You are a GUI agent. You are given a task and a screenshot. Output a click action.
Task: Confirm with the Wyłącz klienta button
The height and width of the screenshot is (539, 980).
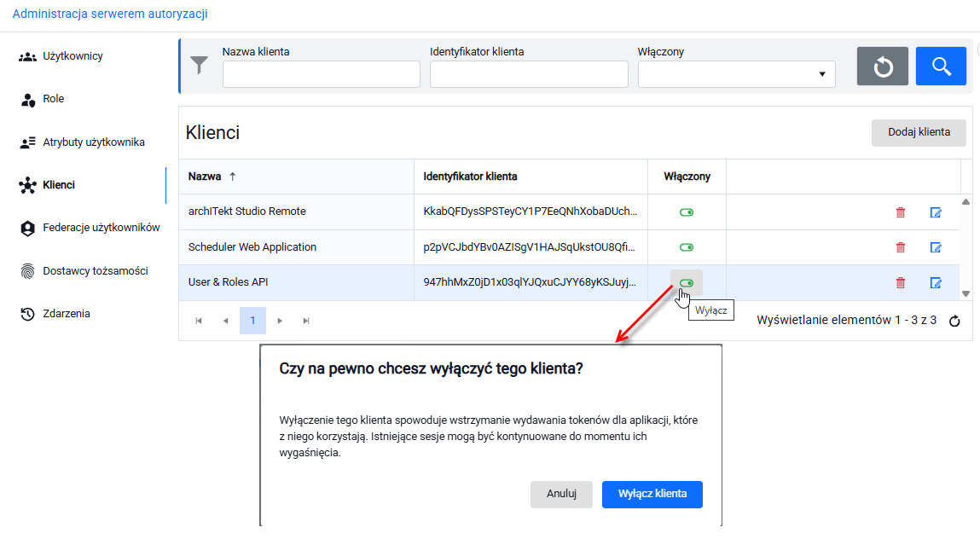(652, 494)
